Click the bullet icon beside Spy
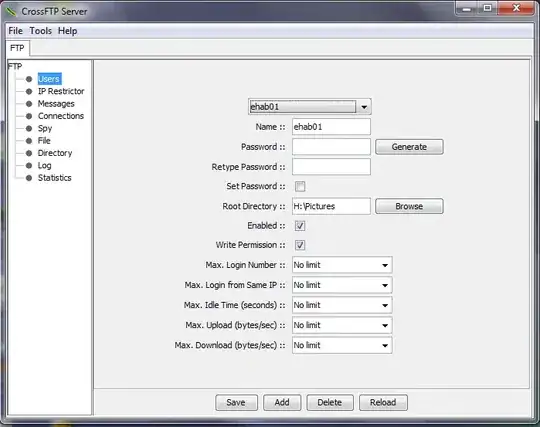 pos(29,129)
